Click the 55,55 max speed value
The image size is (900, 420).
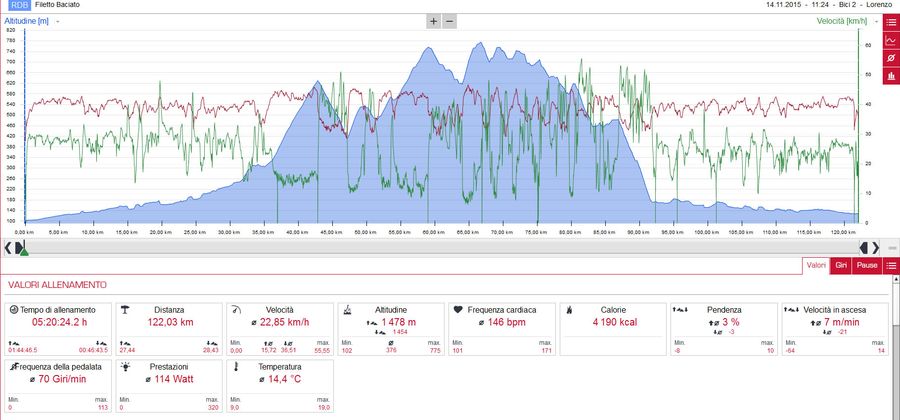pyautogui.click(x=324, y=350)
